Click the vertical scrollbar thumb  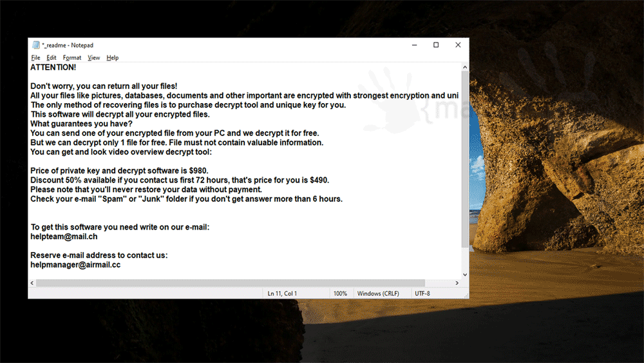click(x=465, y=159)
